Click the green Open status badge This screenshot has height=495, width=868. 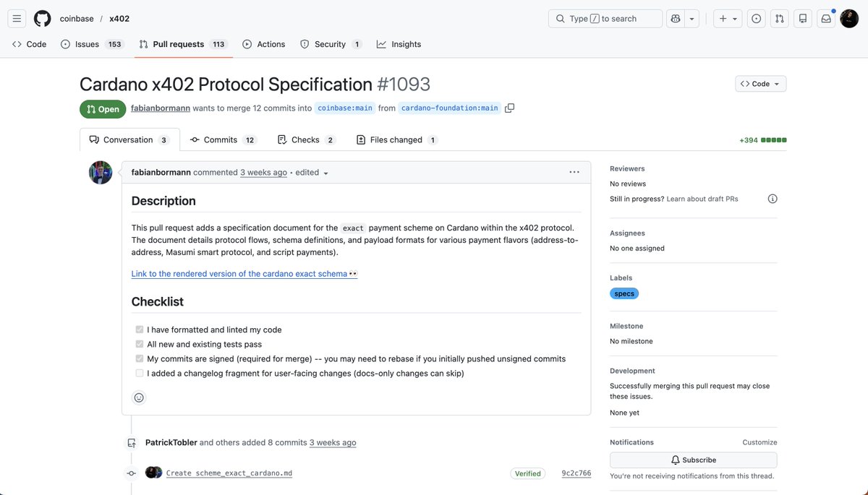tap(102, 109)
